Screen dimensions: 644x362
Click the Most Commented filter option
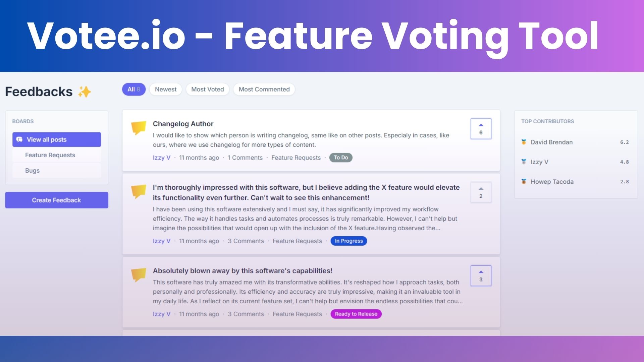[264, 89]
